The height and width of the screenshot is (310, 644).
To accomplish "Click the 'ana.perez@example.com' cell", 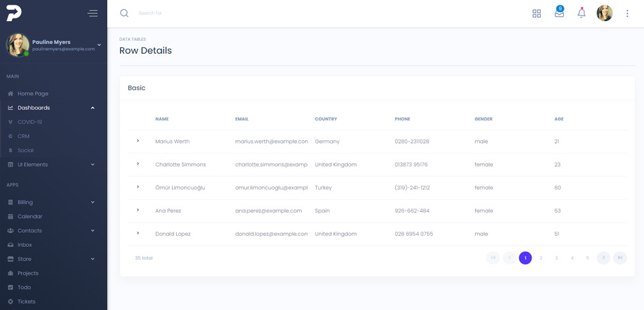I will pyautogui.click(x=269, y=211).
